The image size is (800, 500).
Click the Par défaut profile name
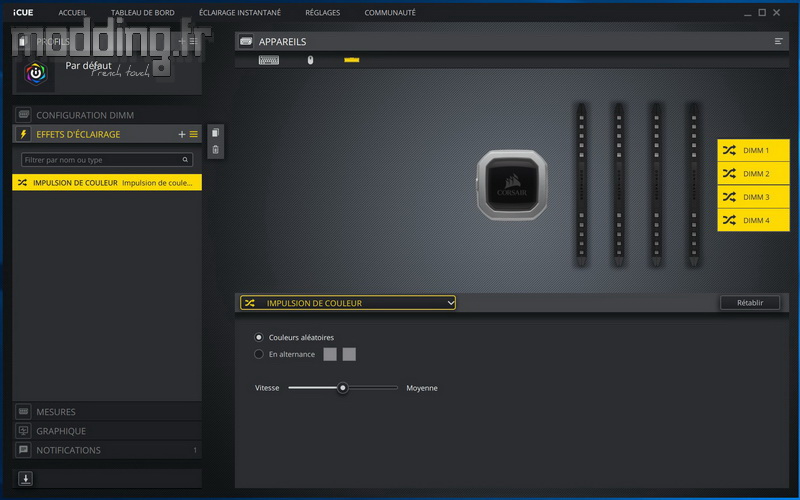point(88,66)
